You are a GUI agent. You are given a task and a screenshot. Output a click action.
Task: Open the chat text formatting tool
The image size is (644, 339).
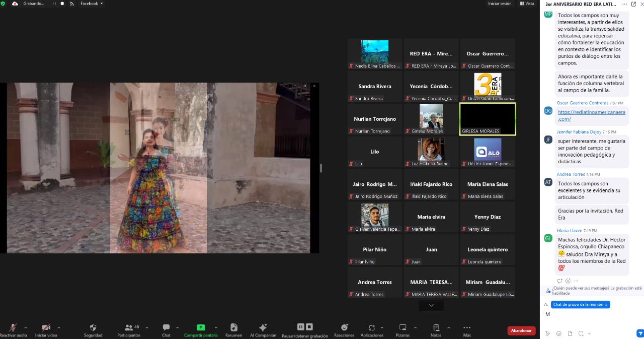(548, 333)
